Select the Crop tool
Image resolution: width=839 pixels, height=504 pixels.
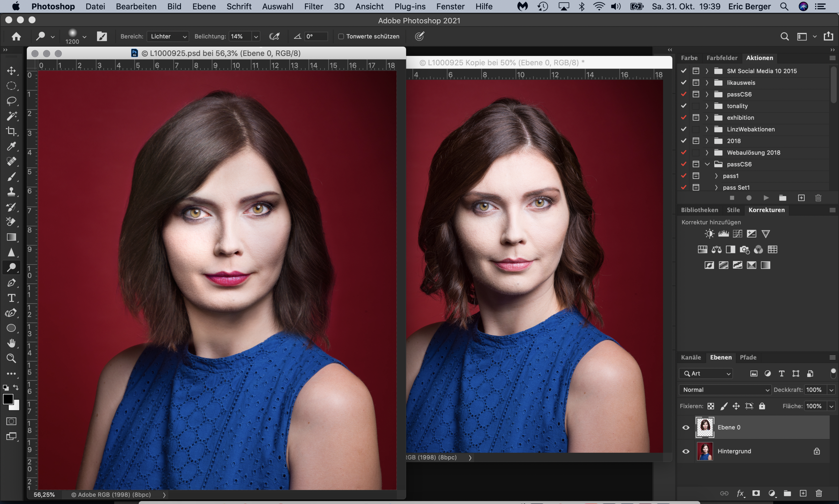pyautogui.click(x=11, y=131)
